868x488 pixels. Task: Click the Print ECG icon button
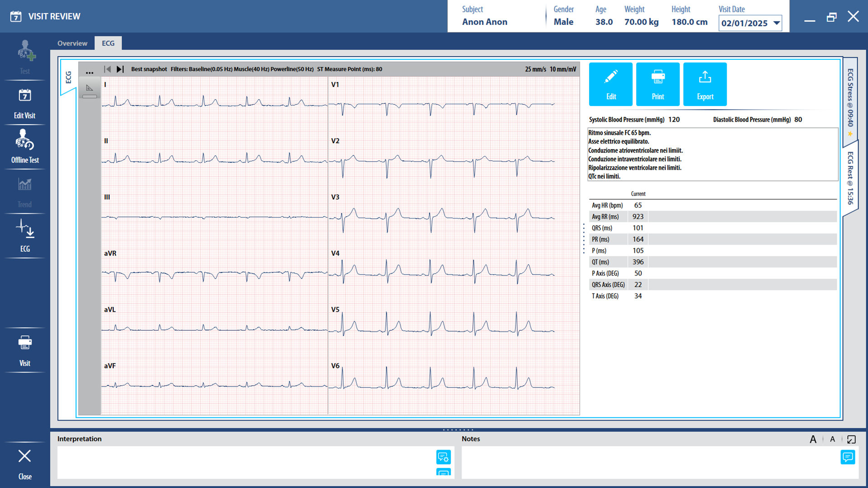click(x=657, y=84)
